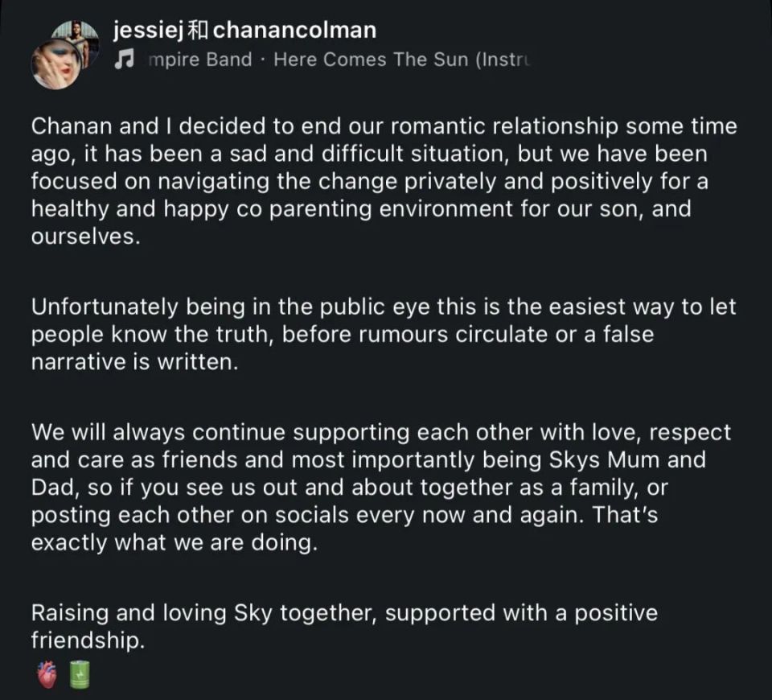772x700 pixels.
Task: Tap the front profile avatar with blue eyeshadow
Action: [55, 65]
